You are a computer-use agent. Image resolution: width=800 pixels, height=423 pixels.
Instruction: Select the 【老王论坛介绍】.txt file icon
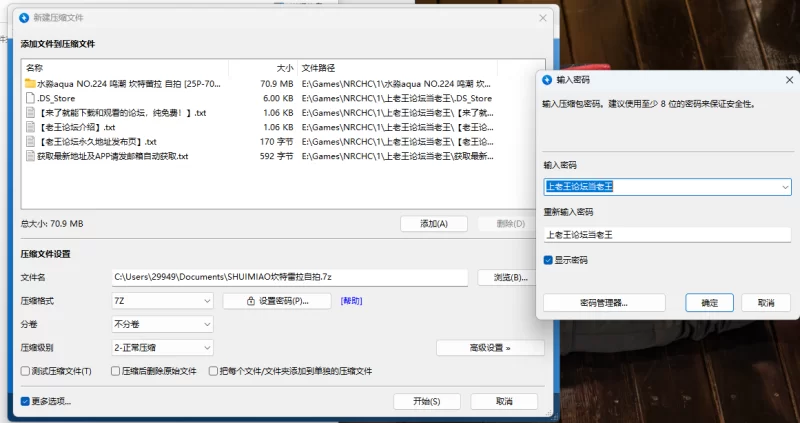point(30,127)
